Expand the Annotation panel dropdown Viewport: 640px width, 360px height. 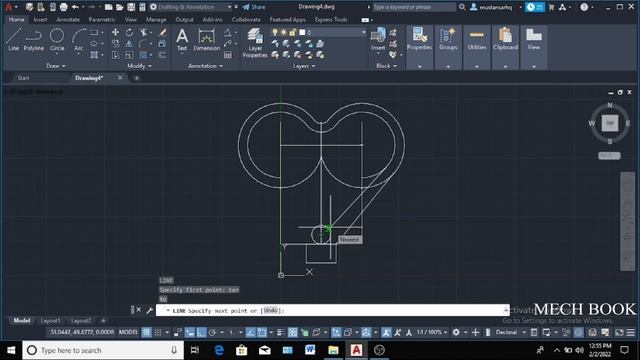point(205,66)
